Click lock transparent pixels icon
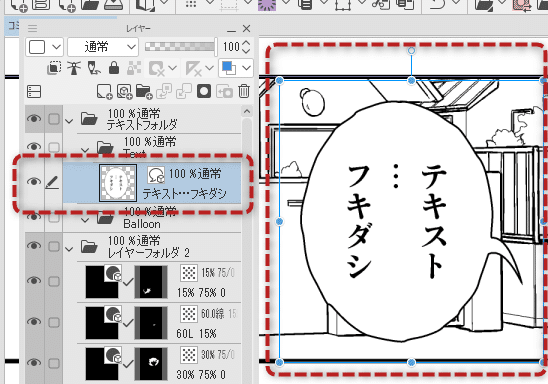 pos(134,68)
